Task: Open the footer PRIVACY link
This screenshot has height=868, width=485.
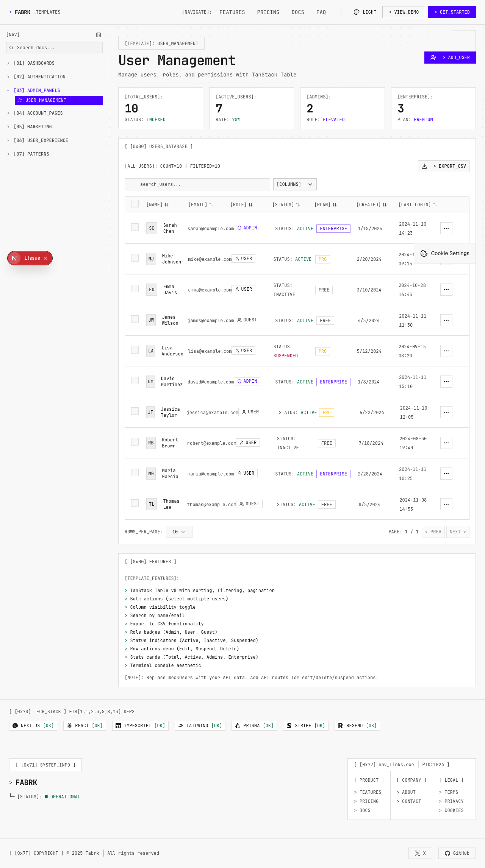Action: 451,801
